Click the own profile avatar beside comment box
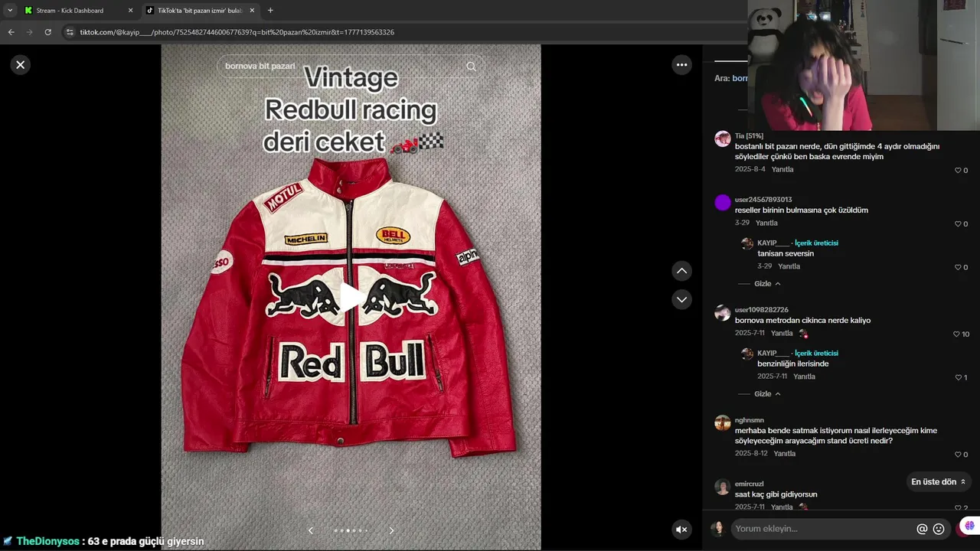Image resolution: width=980 pixels, height=551 pixels. pos(717,529)
